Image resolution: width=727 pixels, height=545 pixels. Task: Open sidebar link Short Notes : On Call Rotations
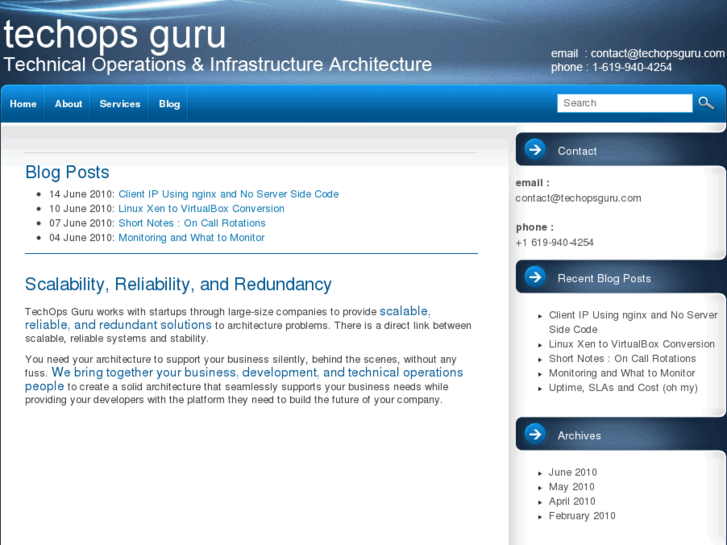(622, 359)
